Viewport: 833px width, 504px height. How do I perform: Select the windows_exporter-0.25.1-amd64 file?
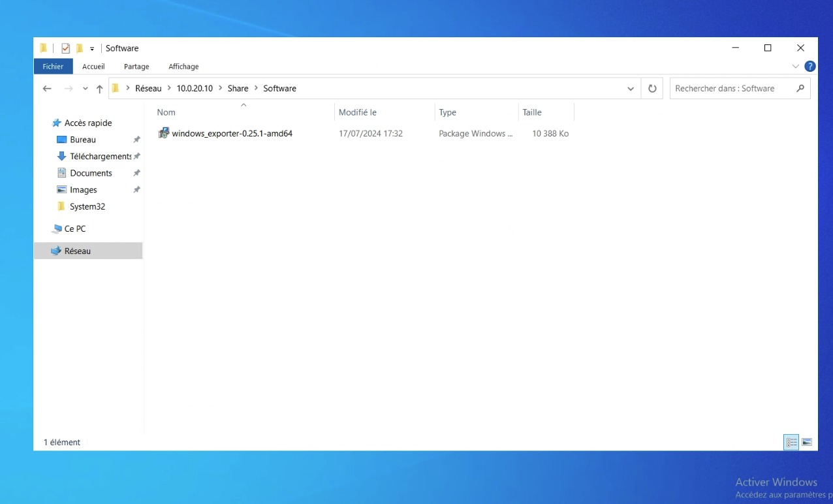pyautogui.click(x=232, y=134)
